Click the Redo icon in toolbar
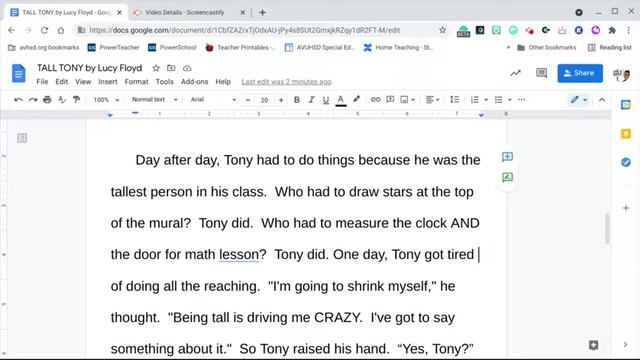Viewport: 640px width, 360px height. [33, 100]
